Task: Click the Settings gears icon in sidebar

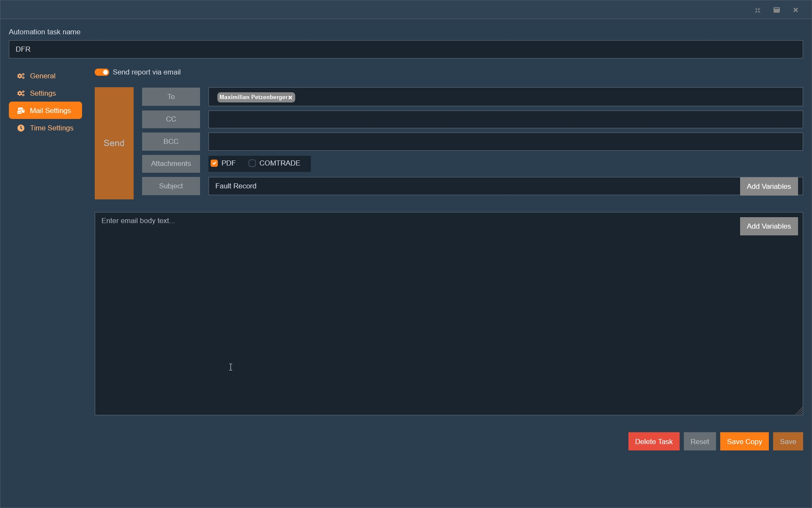Action: point(21,94)
